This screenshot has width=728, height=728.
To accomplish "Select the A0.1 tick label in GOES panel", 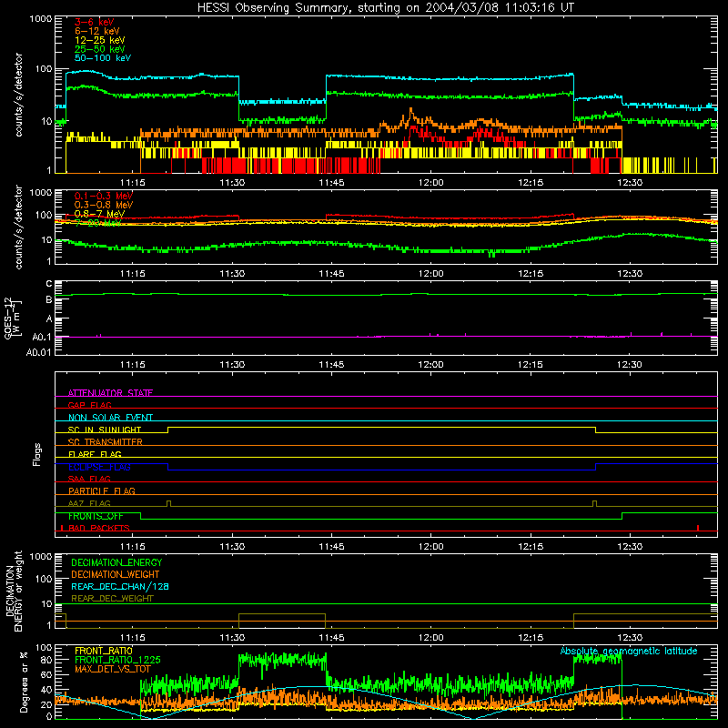I will point(42,338).
